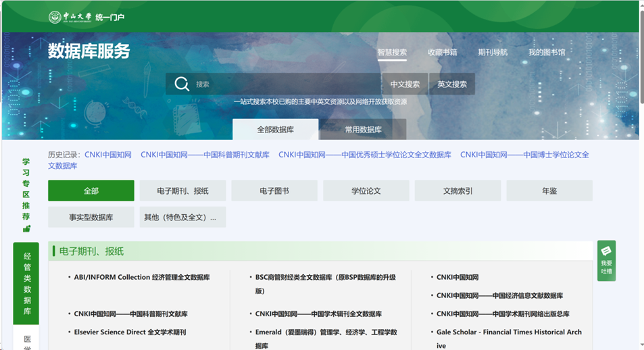Screen dimensions: 644x350
Task: Open the 经管类数据库 sidebar section
Action: coord(27,284)
